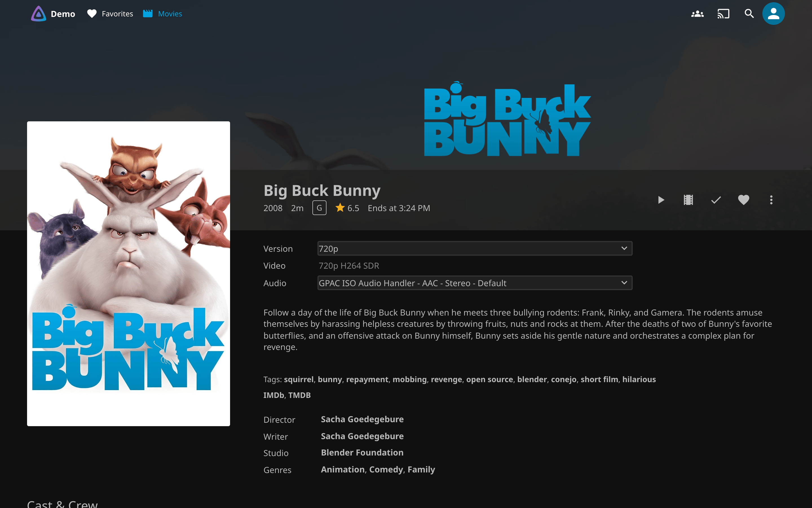Viewport: 812px width, 508px height.
Task: Click the mobbing tag
Action: [x=409, y=379]
